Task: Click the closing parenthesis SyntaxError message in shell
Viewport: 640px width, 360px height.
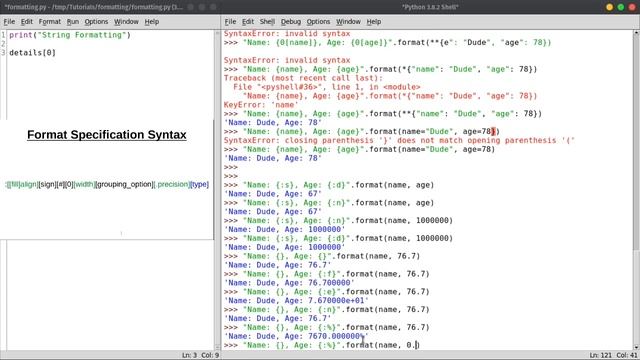Action: pos(399,140)
